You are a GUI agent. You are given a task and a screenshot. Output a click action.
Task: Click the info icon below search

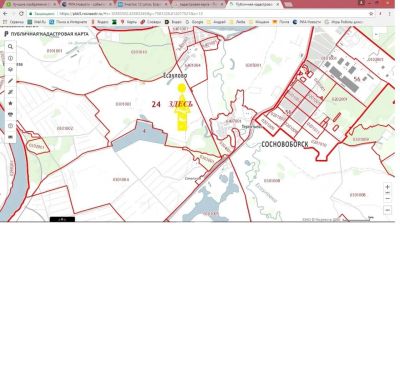point(10,58)
